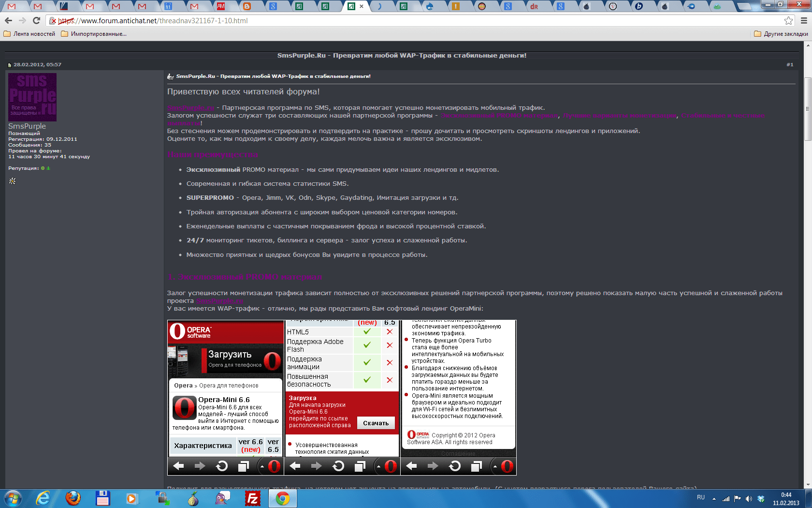
Task: Open the Dropbox tray icon
Action: (761, 499)
